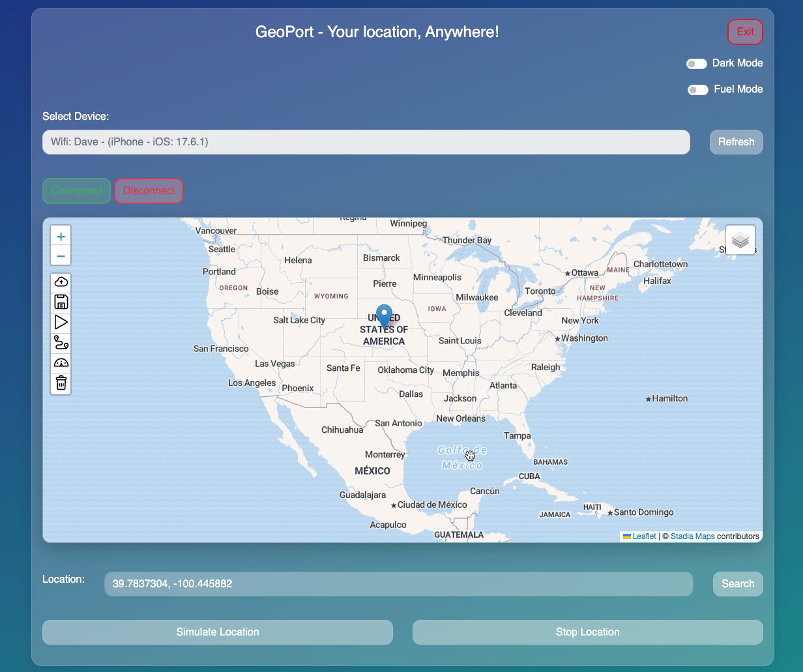
Task: Click the trash delete icon
Action: [61, 383]
